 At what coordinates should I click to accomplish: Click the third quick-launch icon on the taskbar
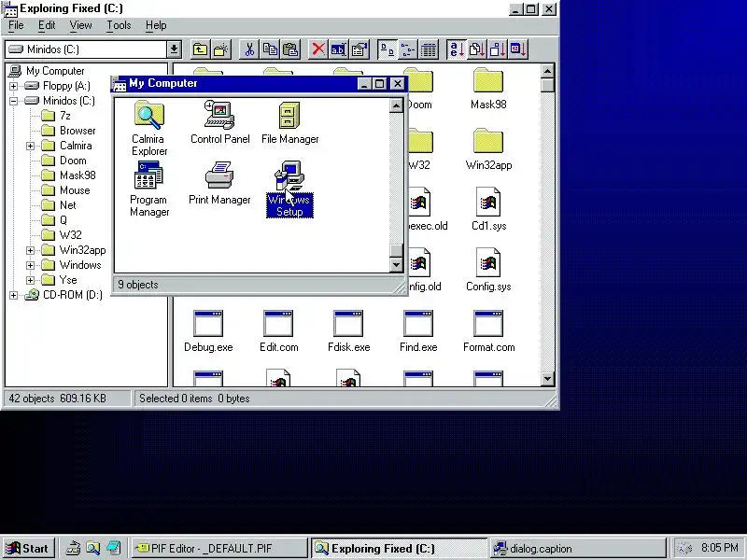click(x=113, y=549)
